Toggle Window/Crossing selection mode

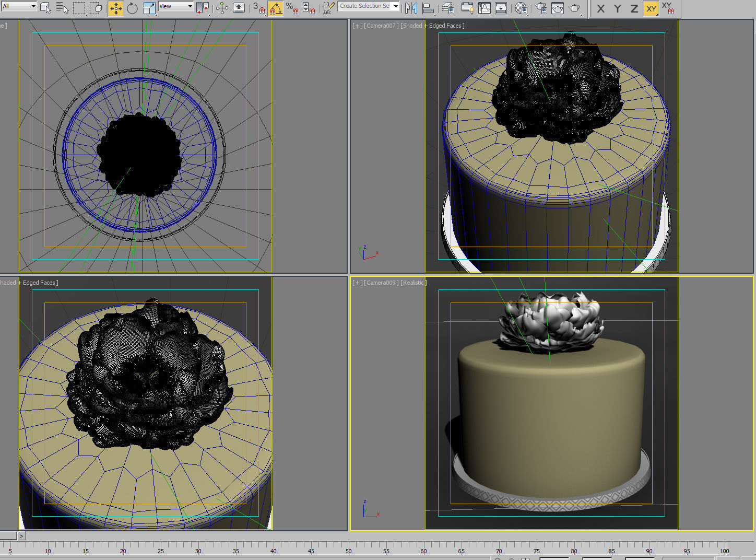96,8
